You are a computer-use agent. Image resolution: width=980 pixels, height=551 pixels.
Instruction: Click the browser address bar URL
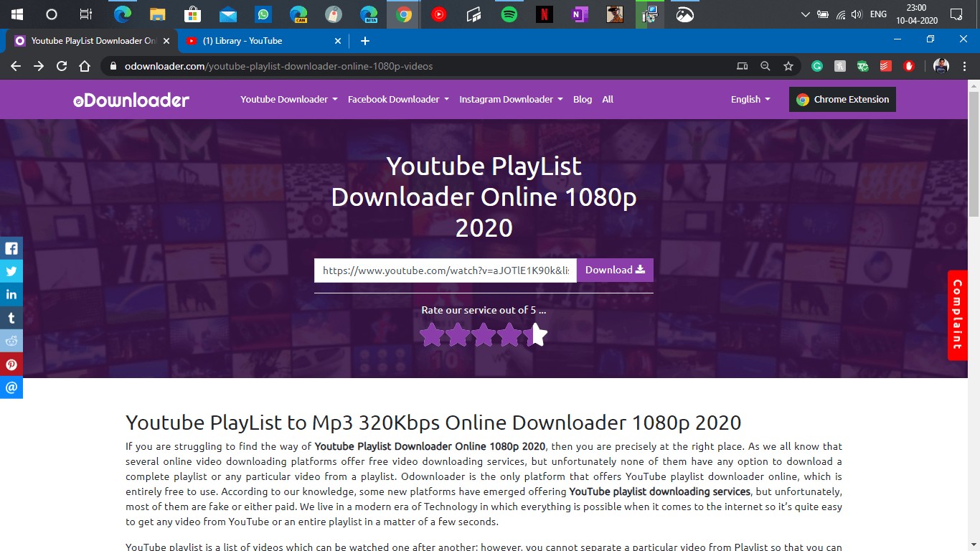(x=278, y=66)
